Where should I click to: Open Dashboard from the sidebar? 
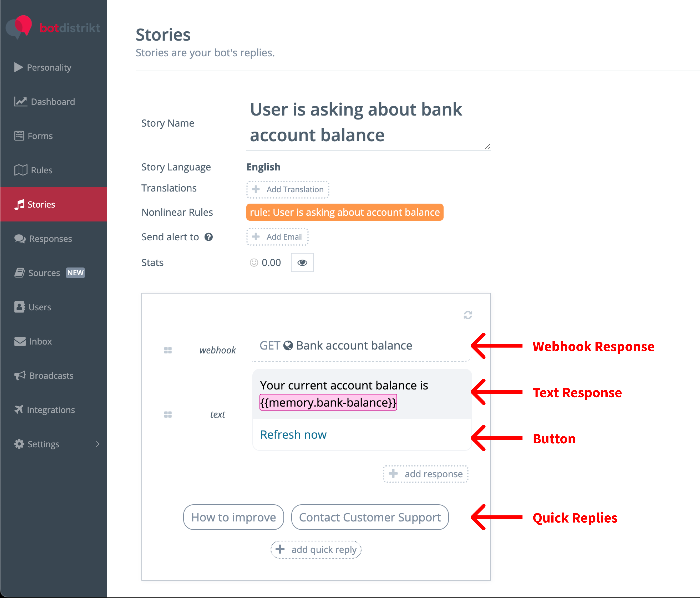coord(53,102)
